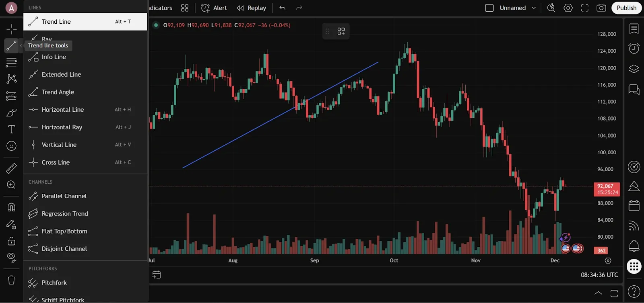644x303 pixels.
Task: Undo the last action
Action: pyautogui.click(x=283, y=8)
